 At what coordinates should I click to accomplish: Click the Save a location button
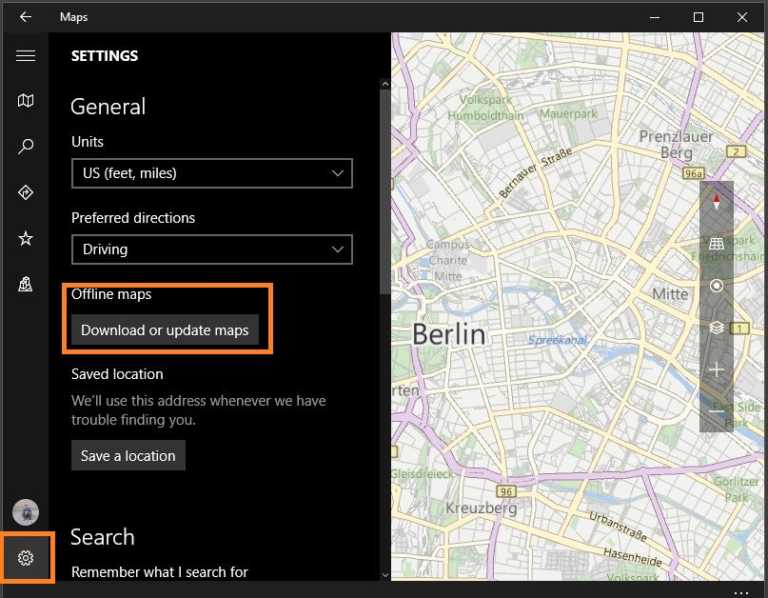[x=128, y=455]
